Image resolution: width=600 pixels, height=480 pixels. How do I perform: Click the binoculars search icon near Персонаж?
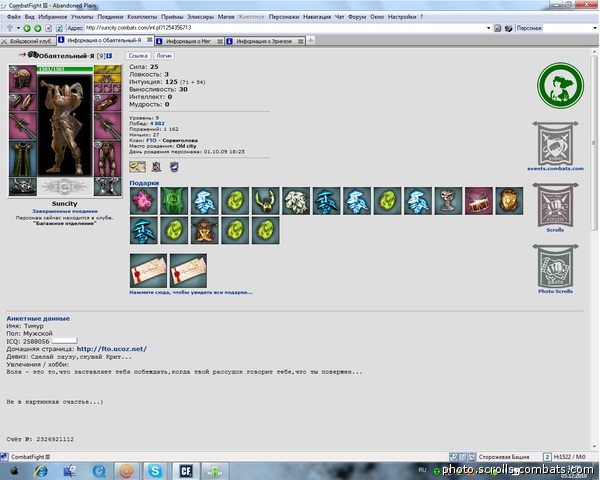click(508, 28)
